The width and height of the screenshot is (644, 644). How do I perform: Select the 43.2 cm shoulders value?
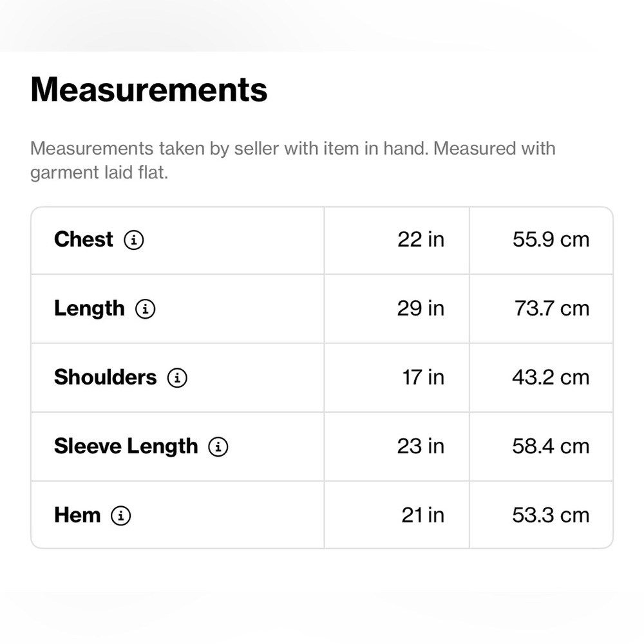(551, 377)
